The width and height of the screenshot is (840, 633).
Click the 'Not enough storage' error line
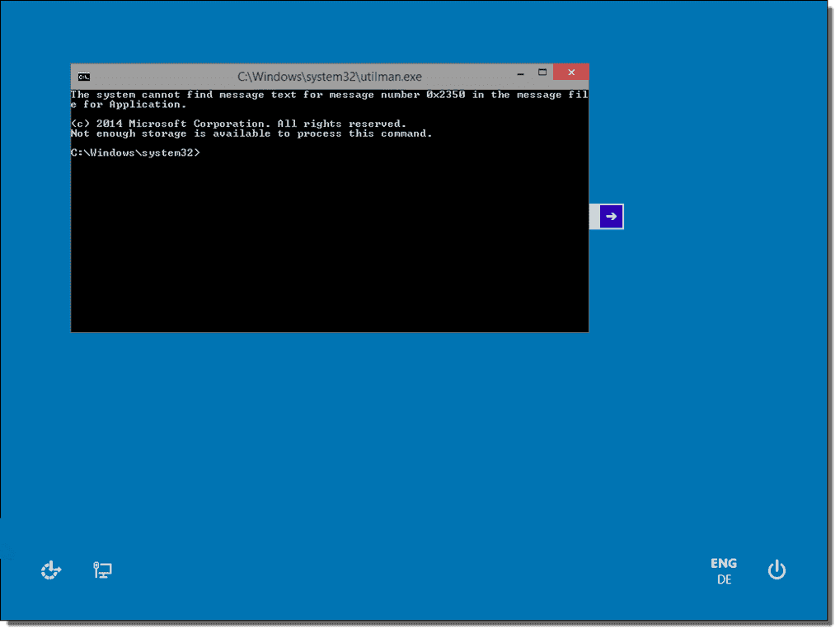point(251,134)
